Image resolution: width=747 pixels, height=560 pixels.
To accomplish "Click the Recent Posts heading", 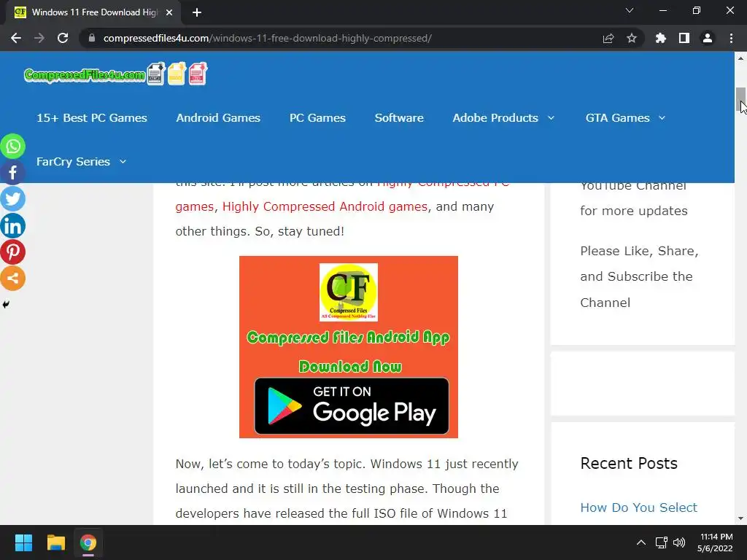I will [x=629, y=463].
